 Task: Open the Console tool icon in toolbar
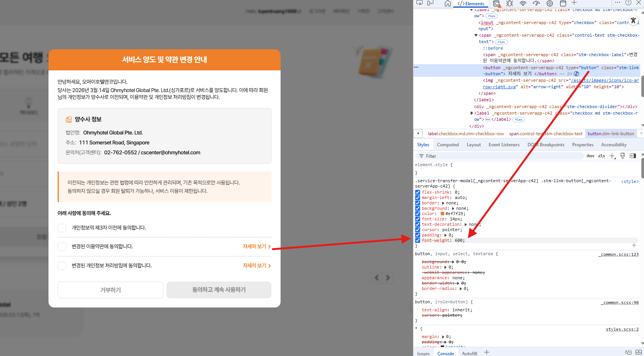497,3
